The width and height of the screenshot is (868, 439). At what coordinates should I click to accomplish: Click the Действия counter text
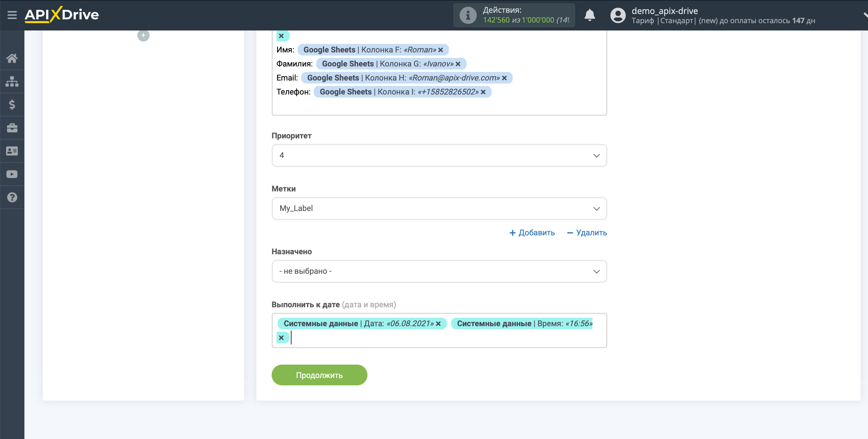(x=526, y=15)
